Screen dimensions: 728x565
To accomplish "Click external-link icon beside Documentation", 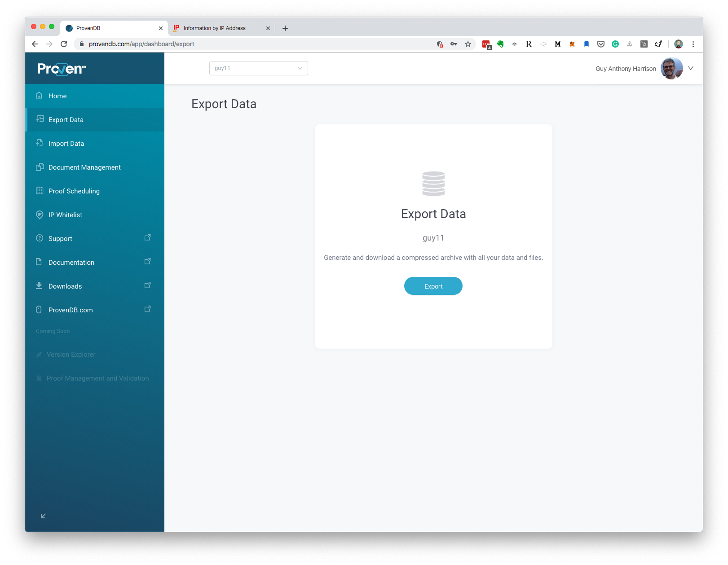I will point(147,261).
